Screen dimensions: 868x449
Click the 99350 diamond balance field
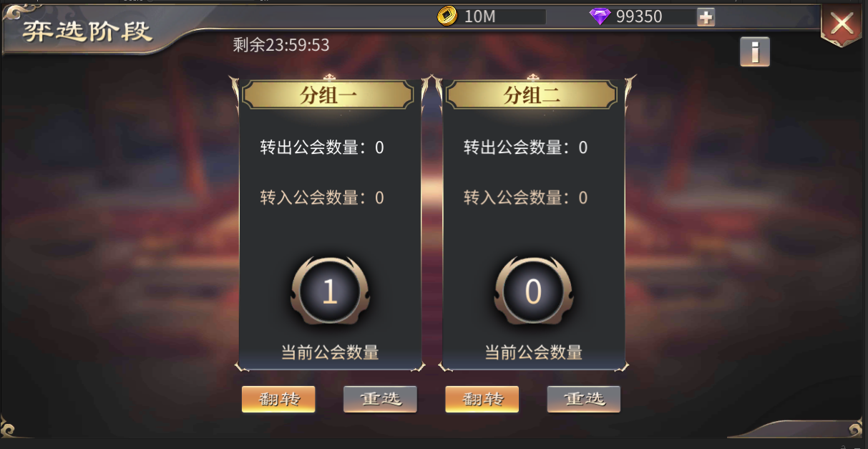pos(654,16)
